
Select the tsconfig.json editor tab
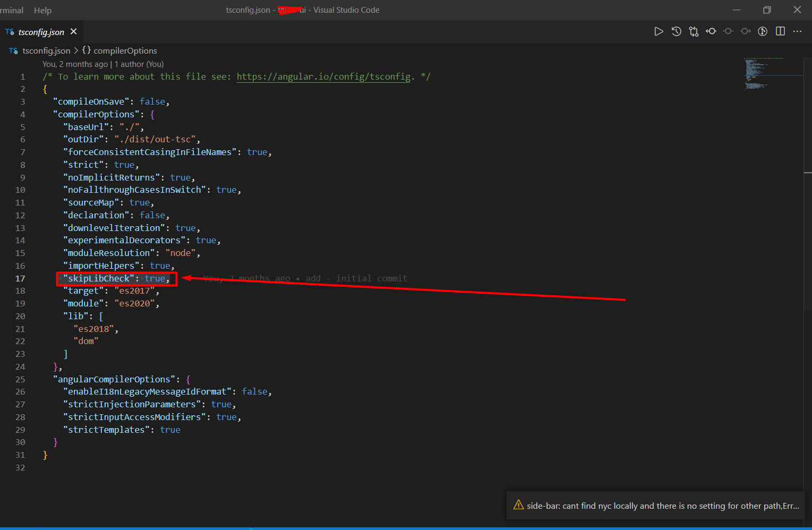tap(41, 32)
